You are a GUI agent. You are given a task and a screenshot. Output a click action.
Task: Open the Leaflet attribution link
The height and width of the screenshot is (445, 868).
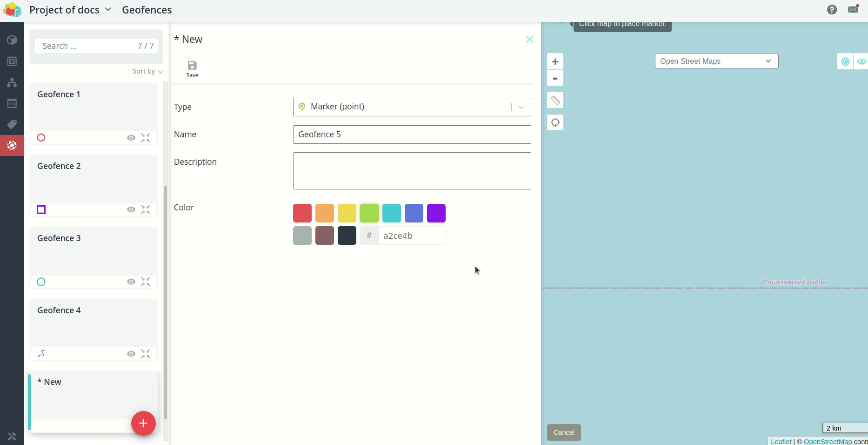coord(781,441)
